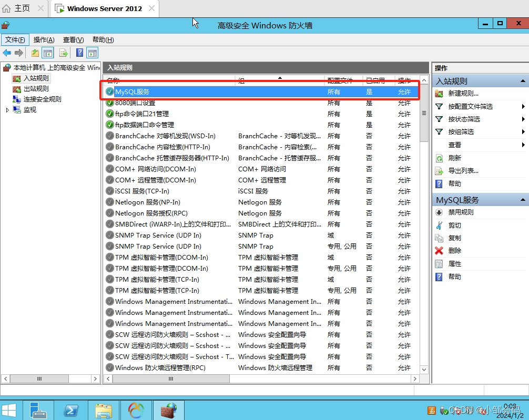Screen dimensions: 529x420
Task: Select 入站规则 in the left tree
Action: 36,78
